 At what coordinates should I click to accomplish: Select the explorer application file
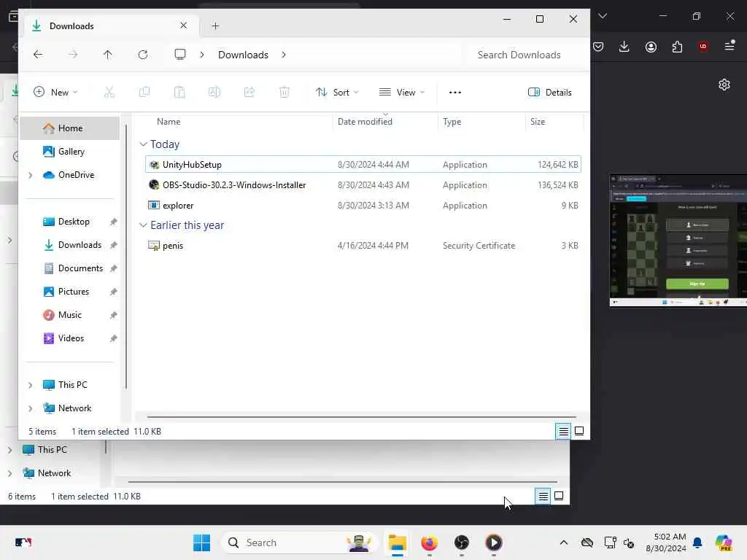click(363, 206)
